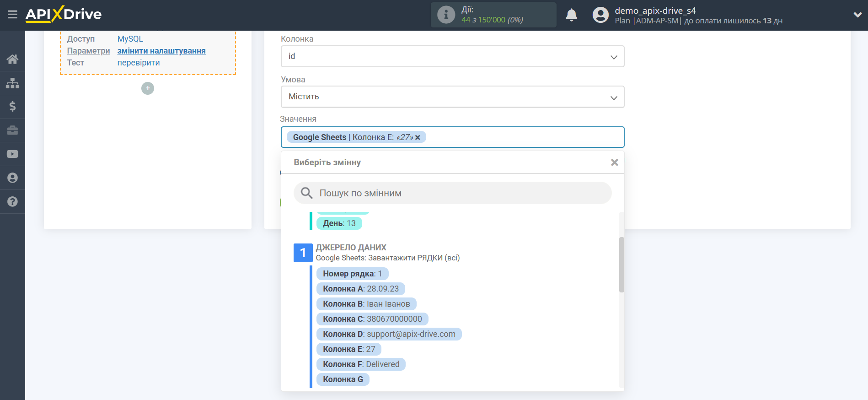Select Колонка D: support@apix-drive.com variable
This screenshot has height=400, width=868.
(389, 334)
